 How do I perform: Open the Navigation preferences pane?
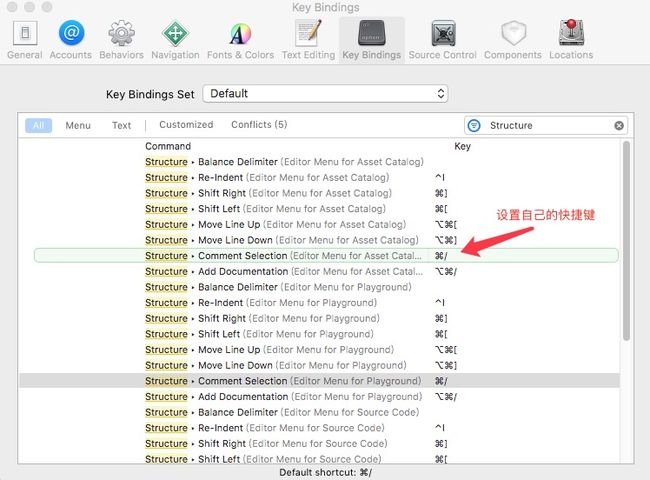(175, 40)
